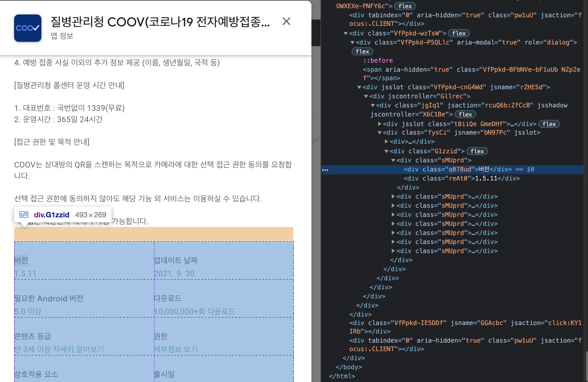Viewport: 588px width, 382px height.
Task: Click the COOV app icon
Action: 27,27
